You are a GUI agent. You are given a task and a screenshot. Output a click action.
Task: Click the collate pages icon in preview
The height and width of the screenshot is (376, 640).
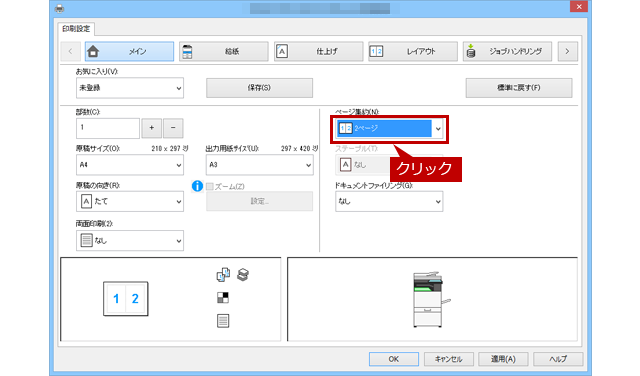(223, 275)
